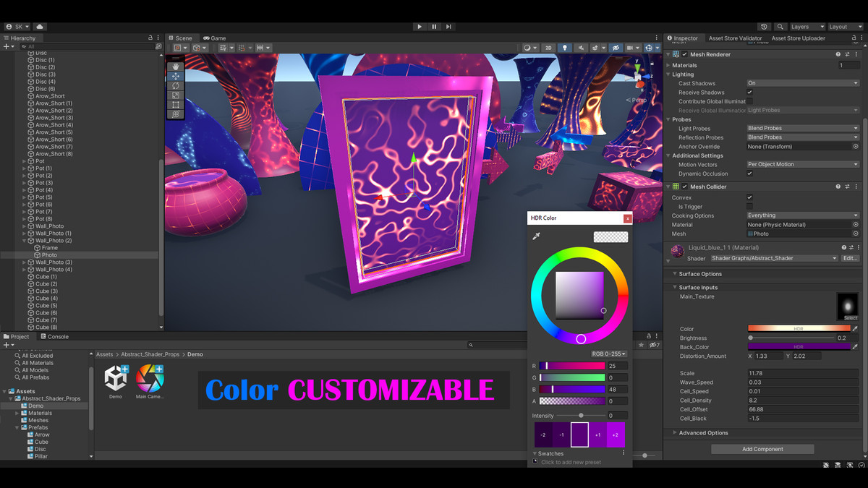This screenshot has width=868, height=488.
Task: Enable the Convex checkbox on Mesh Collider
Action: point(749,197)
